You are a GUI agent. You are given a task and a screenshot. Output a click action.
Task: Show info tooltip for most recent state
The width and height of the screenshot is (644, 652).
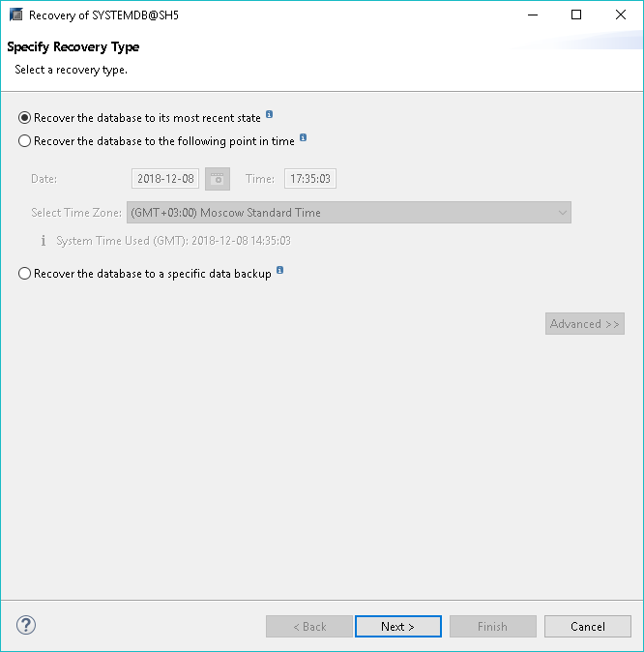pyautogui.click(x=270, y=114)
